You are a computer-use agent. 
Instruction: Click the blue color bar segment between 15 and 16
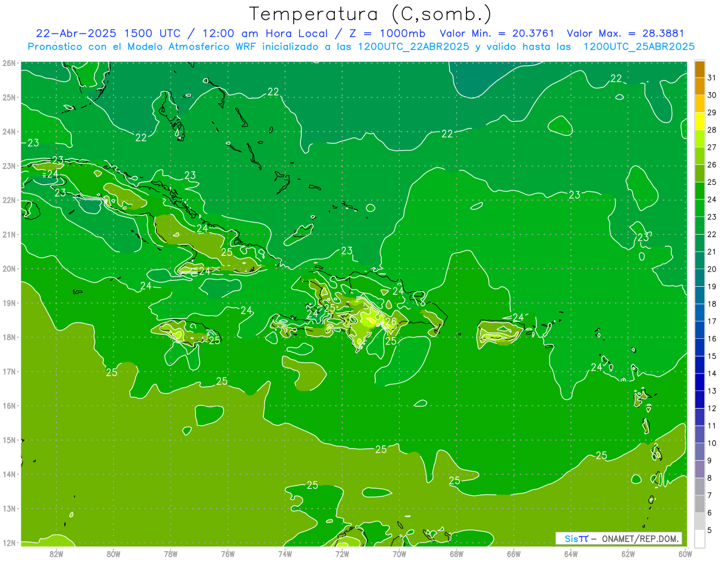[699, 347]
